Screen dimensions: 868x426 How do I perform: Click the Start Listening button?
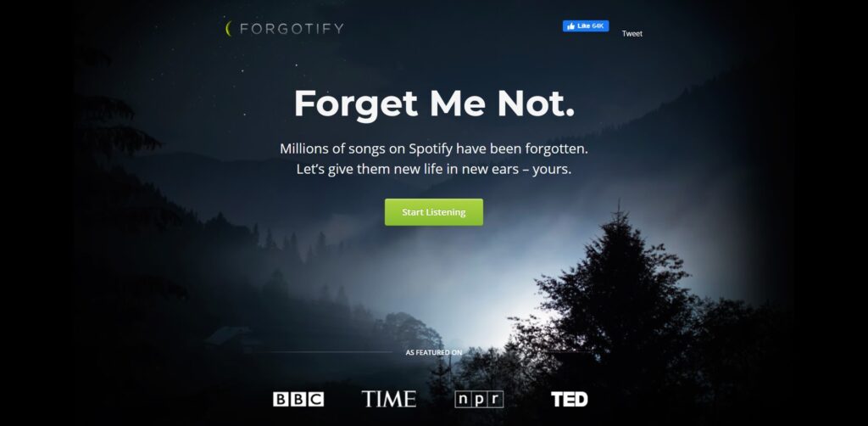[434, 212]
